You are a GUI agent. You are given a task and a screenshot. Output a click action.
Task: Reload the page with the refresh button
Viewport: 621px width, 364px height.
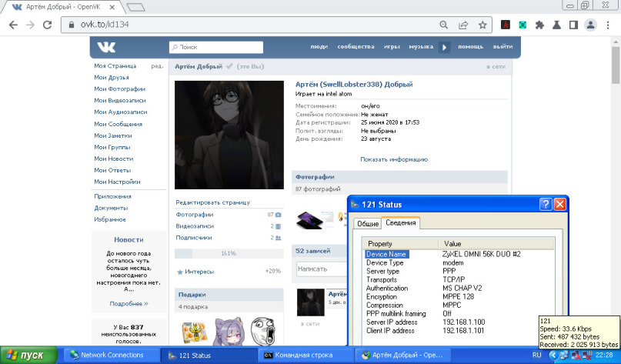click(x=48, y=25)
